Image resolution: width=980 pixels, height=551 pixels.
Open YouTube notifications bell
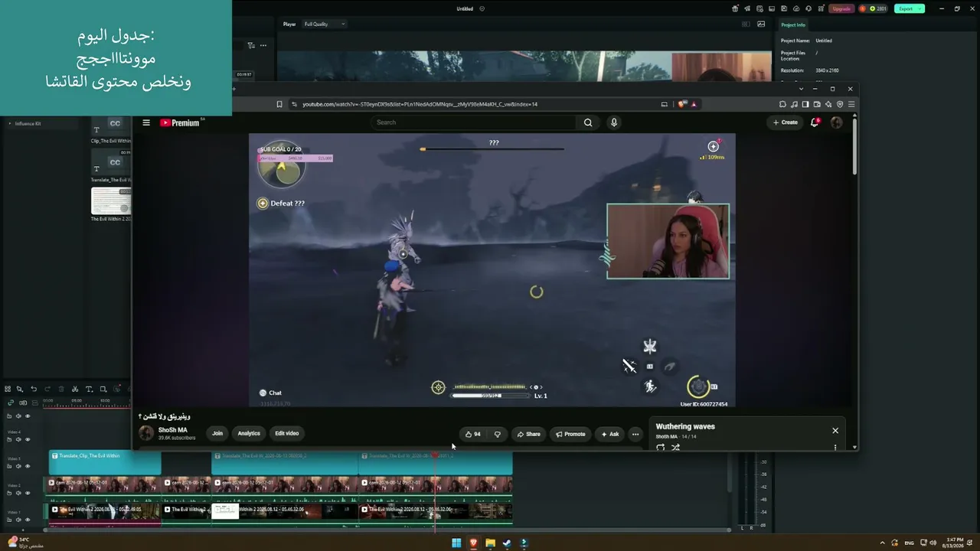(x=815, y=122)
